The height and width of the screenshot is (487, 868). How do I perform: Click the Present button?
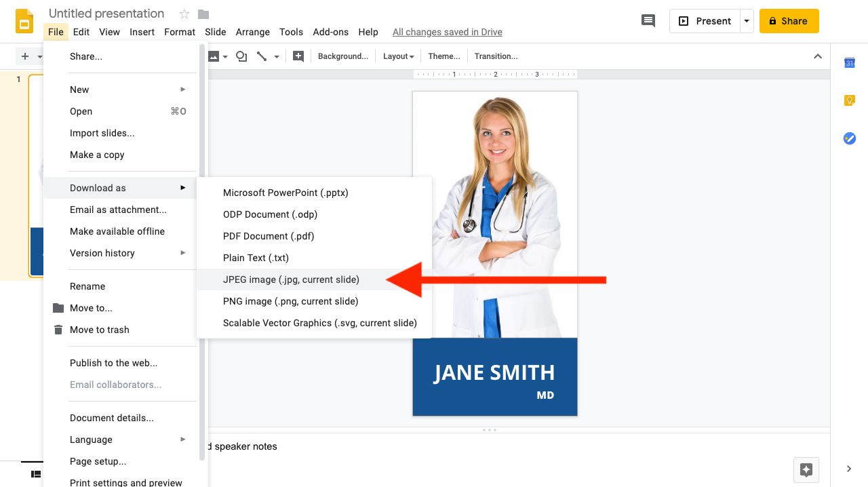point(705,21)
